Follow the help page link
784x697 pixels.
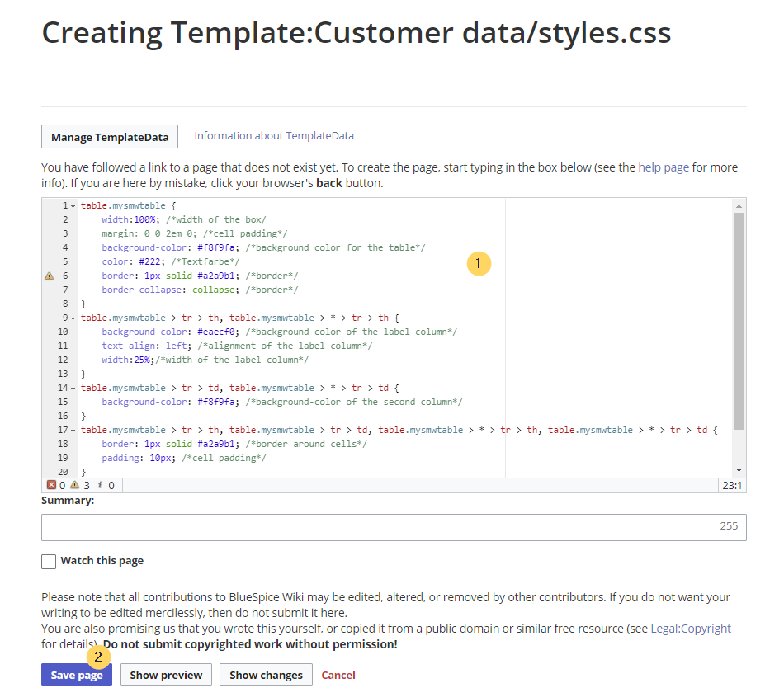click(x=664, y=167)
